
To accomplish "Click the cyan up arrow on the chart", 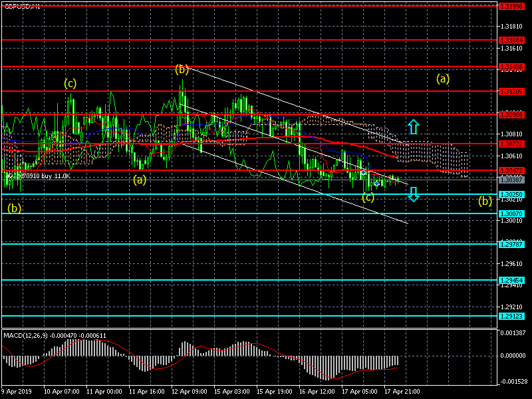I will [x=413, y=126].
